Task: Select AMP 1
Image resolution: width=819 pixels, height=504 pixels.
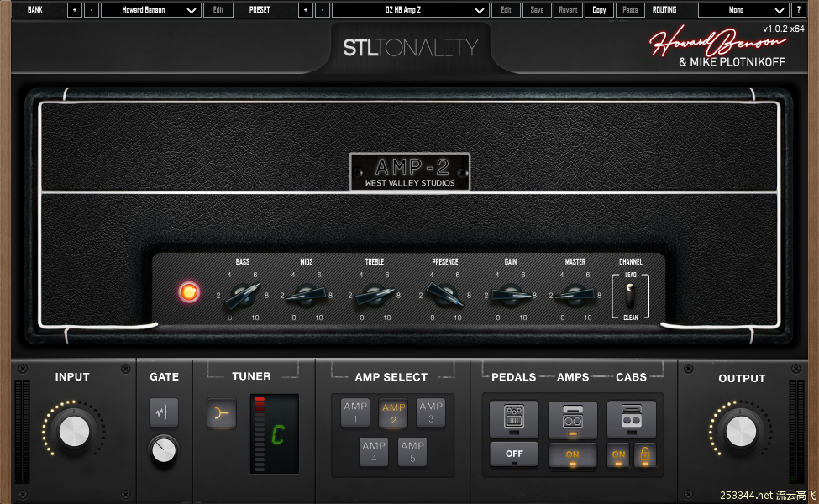Action: 355,412
